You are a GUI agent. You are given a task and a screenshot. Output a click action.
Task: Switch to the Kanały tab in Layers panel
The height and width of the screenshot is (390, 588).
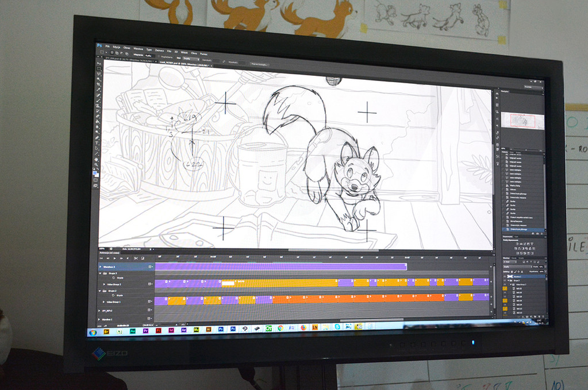514,258
